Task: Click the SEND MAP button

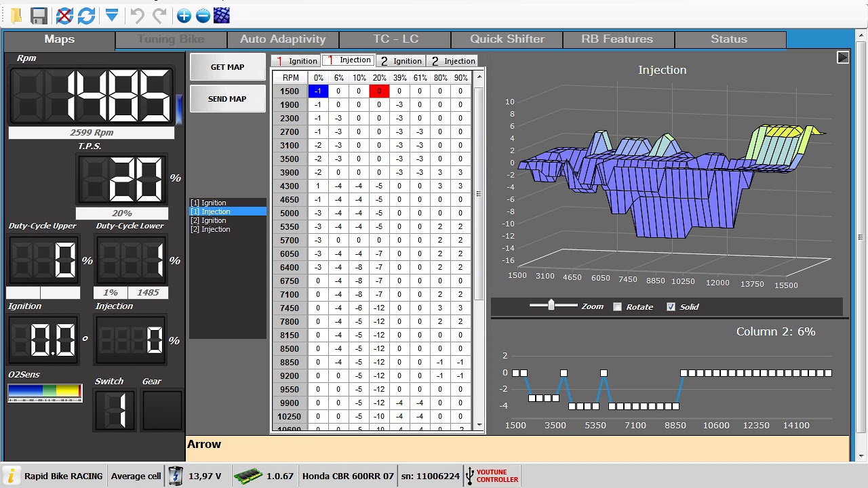Action: (x=227, y=99)
